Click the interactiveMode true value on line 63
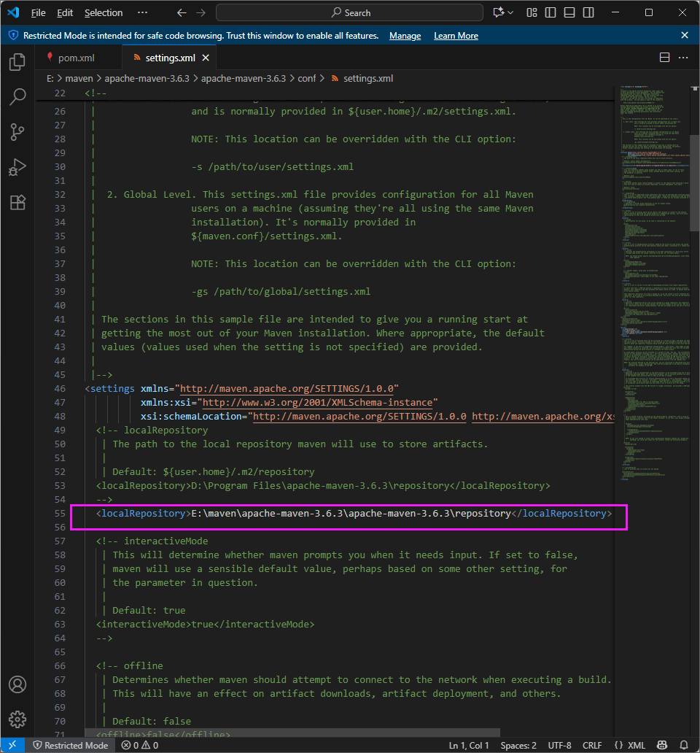Screen dimensions: 700x753 [203, 625]
